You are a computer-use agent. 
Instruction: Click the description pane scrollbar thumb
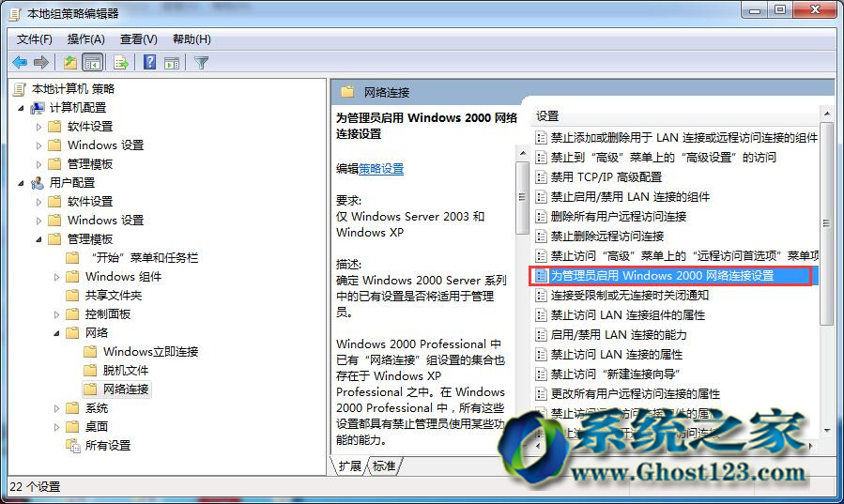pyautogui.click(x=522, y=197)
